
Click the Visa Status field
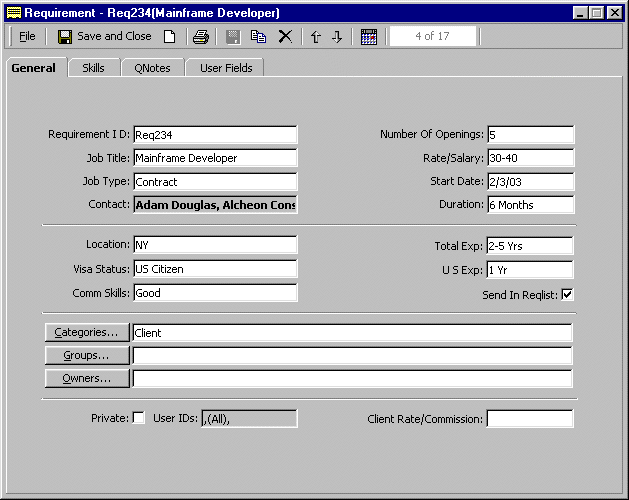pos(215,268)
